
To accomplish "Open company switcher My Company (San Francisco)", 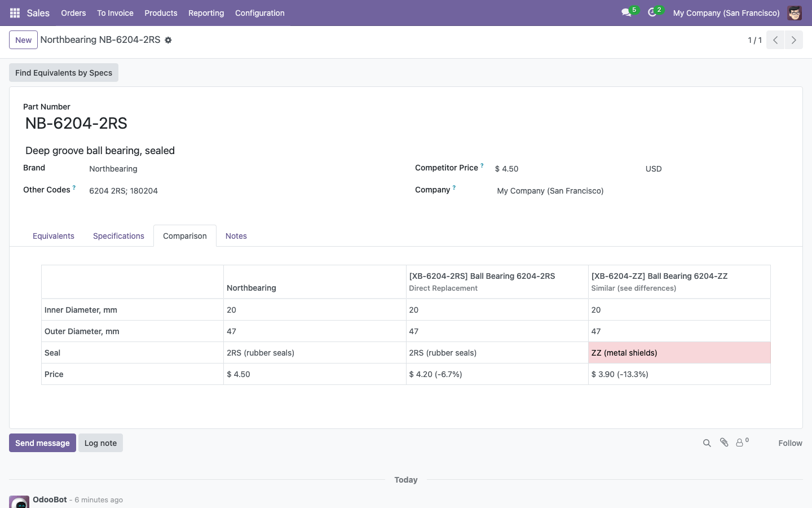I will [x=726, y=13].
